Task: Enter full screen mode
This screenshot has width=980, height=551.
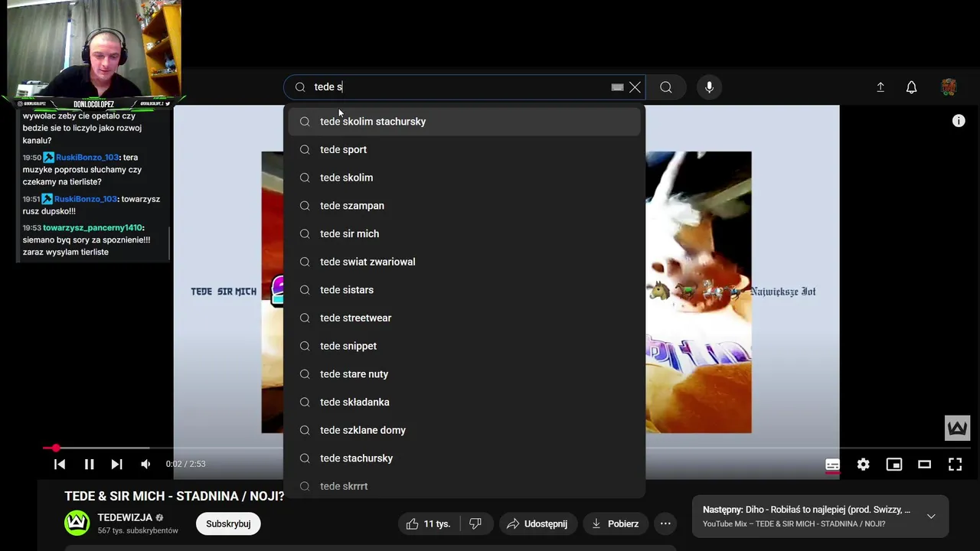Action: pos(955,464)
